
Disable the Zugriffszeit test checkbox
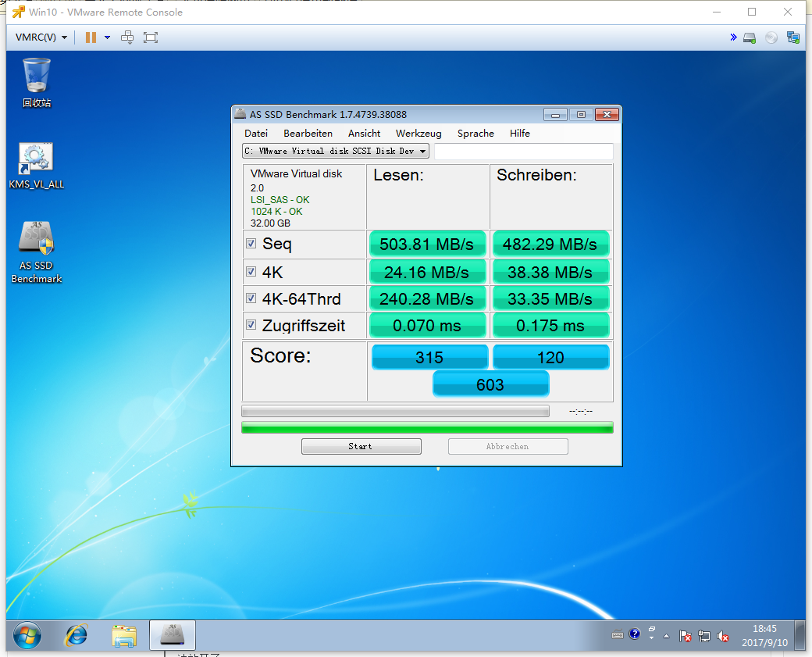[251, 325]
